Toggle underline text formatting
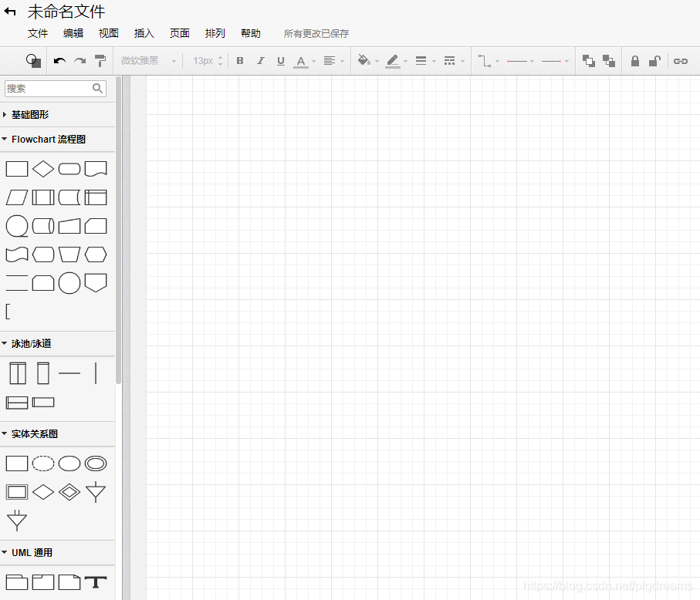Viewport: 700px width, 600px height. tap(280, 61)
